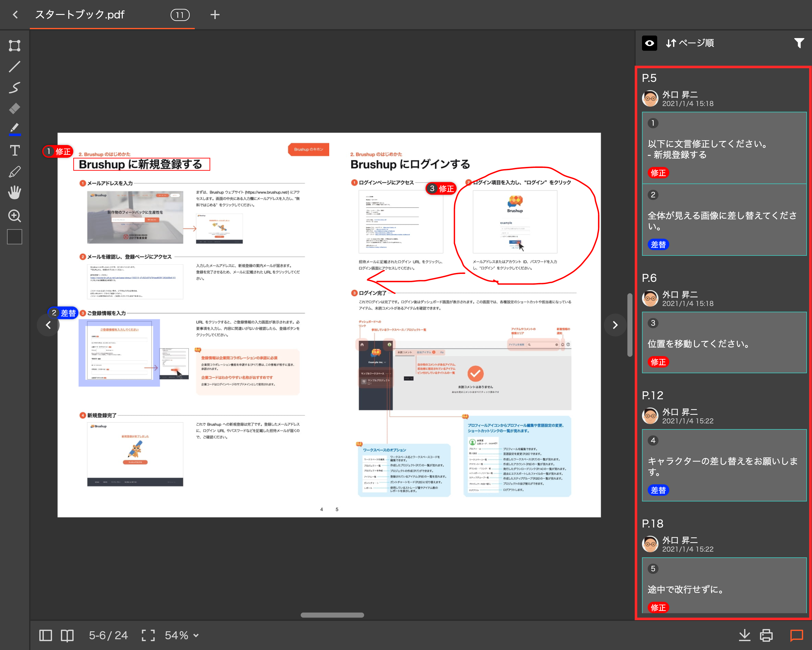Go to next page arrow
Viewport: 812px width, 650px height.
point(615,325)
